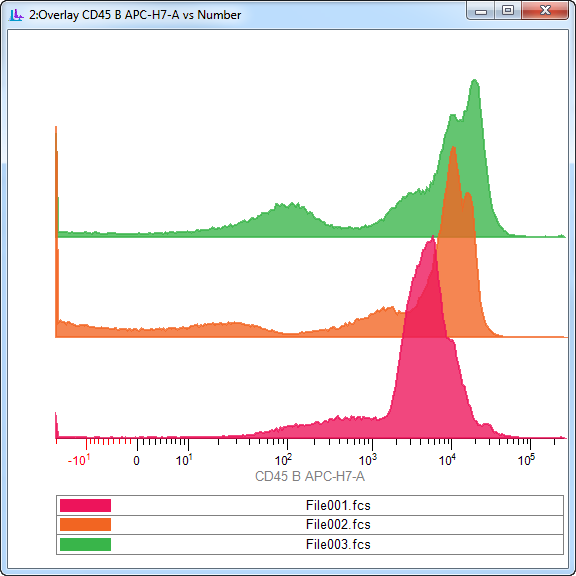Minimize the overlay plot window
Screen dimensions: 576x576
[x=480, y=11]
